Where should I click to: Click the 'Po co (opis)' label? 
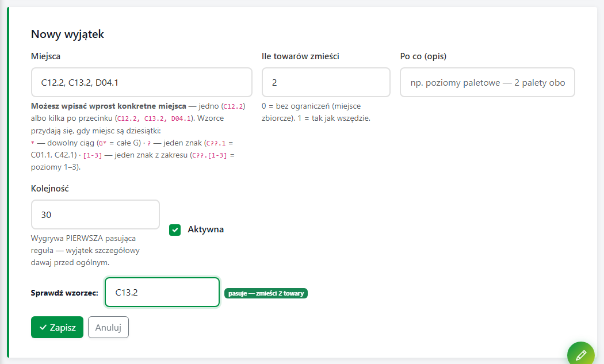pyautogui.click(x=423, y=56)
